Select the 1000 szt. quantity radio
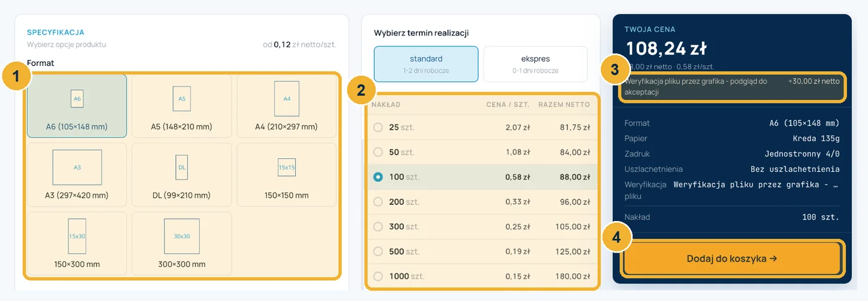 pyautogui.click(x=378, y=276)
